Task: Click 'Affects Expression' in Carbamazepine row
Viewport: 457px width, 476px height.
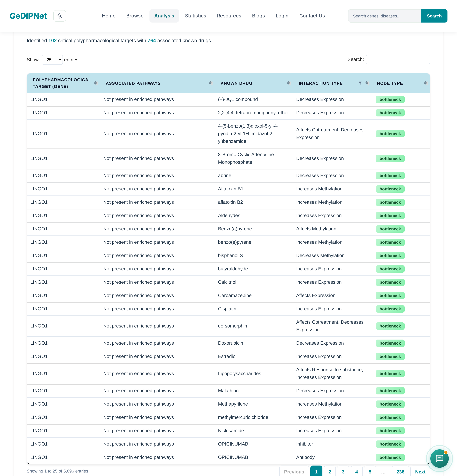Action: [316, 296]
